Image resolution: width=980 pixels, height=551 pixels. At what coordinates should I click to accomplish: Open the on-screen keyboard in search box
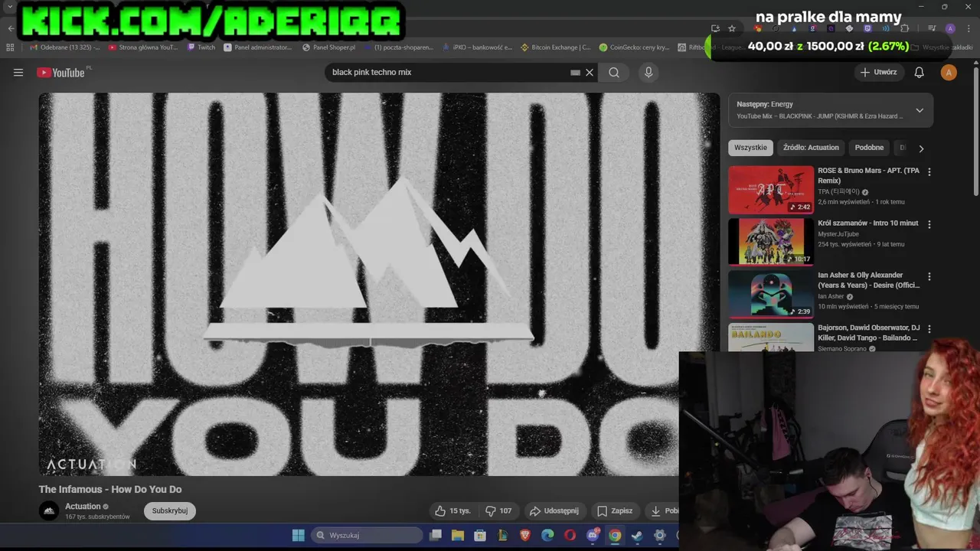[575, 73]
